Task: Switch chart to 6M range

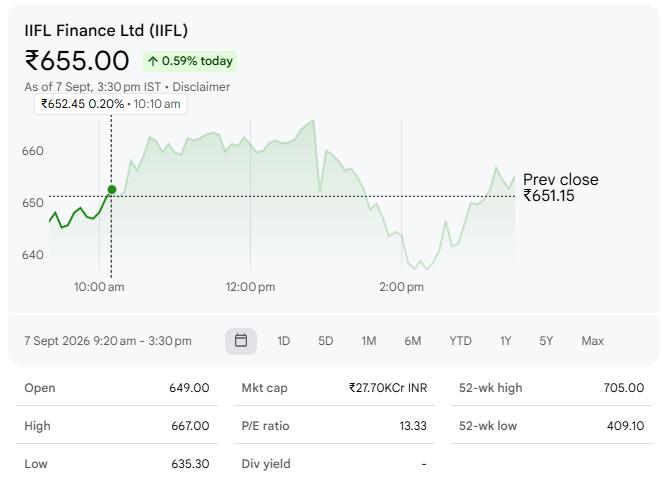Action: click(412, 341)
